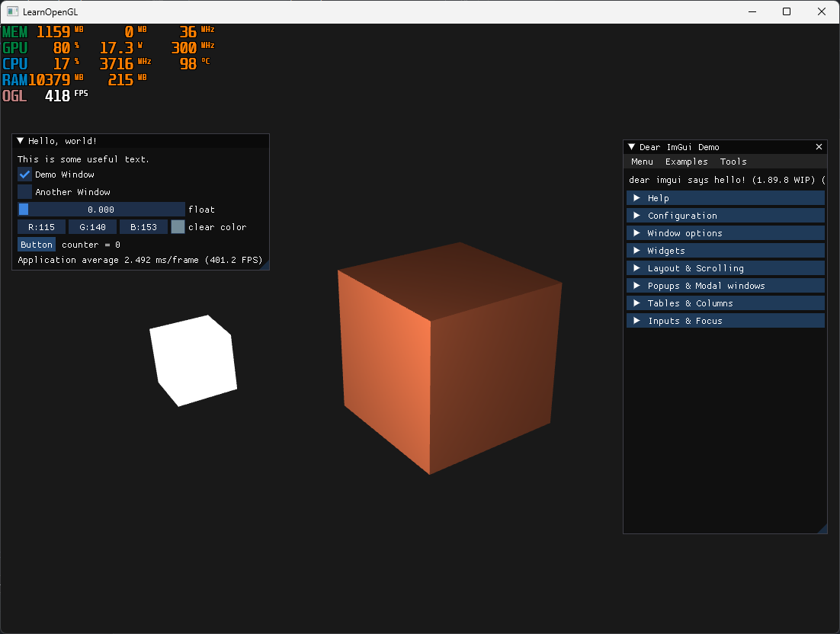Grab the Hello world window resize grip
Screen dimensions: 840x634
coord(265,265)
